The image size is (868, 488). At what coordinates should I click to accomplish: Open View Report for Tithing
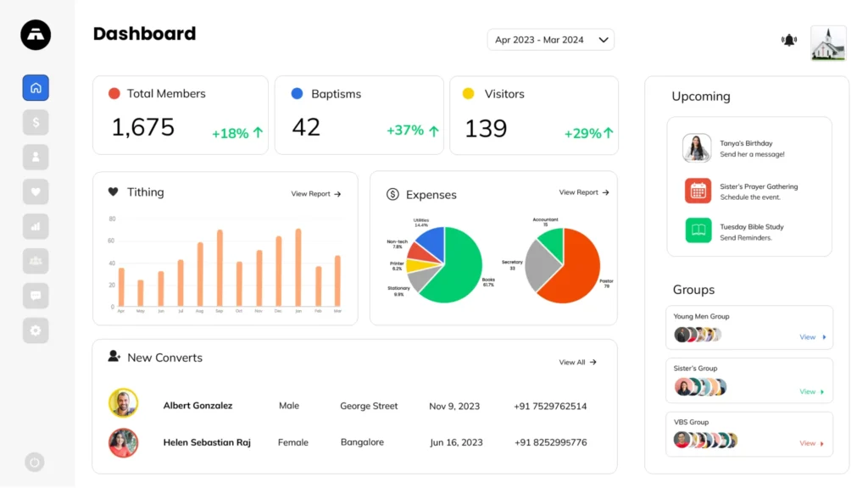click(316, 194)
